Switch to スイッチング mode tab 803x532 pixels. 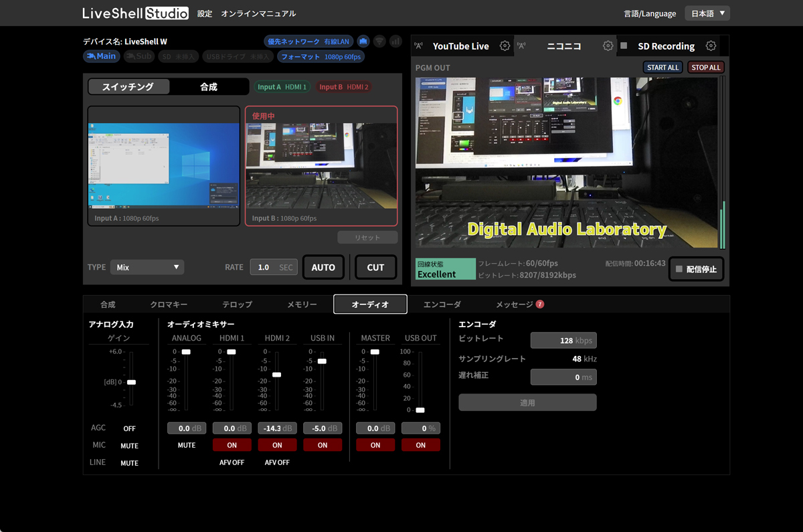tap(129, 87)
